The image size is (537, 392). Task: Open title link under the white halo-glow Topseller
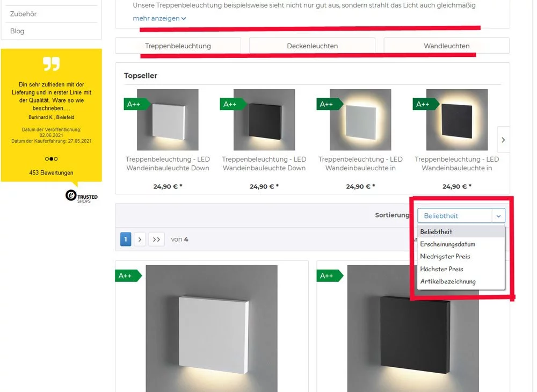(x=360, y=164)
